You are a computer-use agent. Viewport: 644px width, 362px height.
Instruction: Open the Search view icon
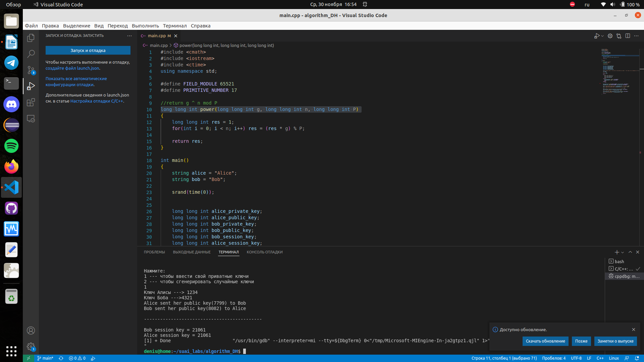31,54
